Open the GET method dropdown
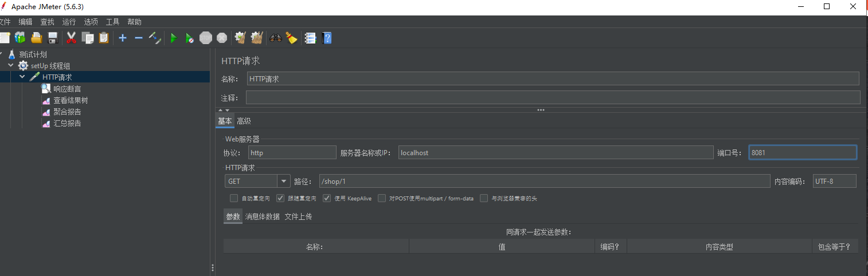The width and height of the screenshot is (868, 276). 284,181
